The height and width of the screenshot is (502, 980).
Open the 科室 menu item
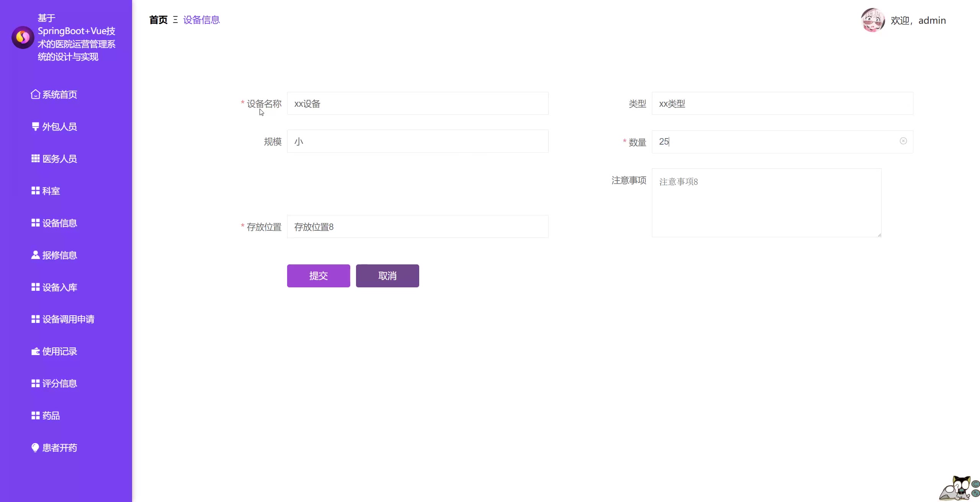51,191
